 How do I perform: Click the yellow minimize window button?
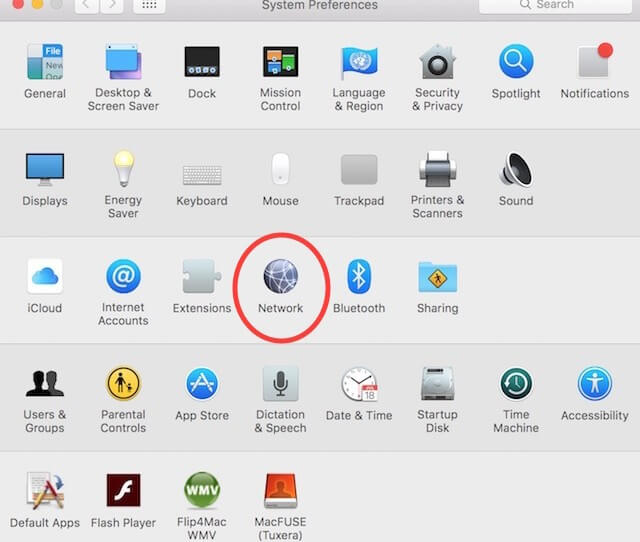point(38,4)
